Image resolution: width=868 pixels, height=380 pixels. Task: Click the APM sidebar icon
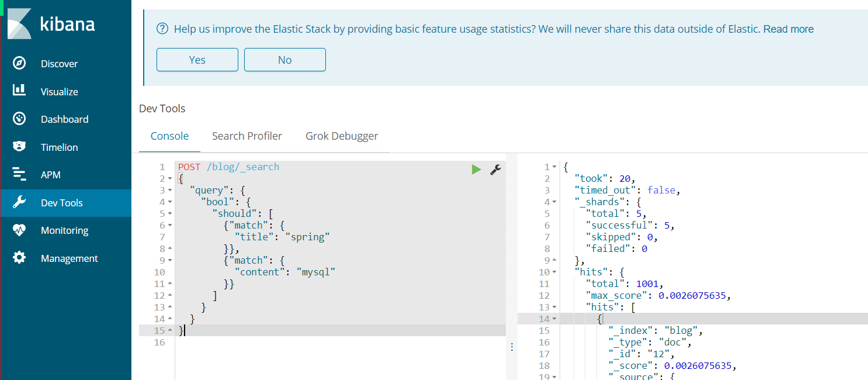(19, 174)
